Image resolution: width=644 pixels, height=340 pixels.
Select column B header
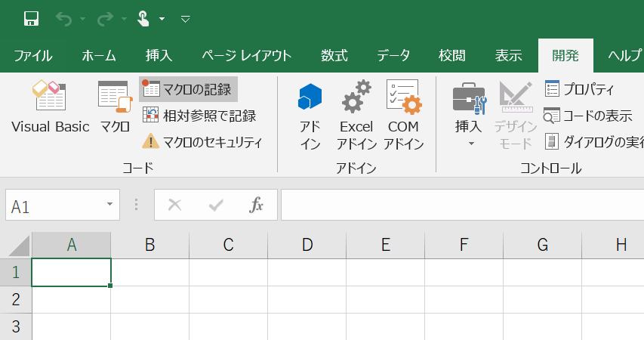(150, 245)
